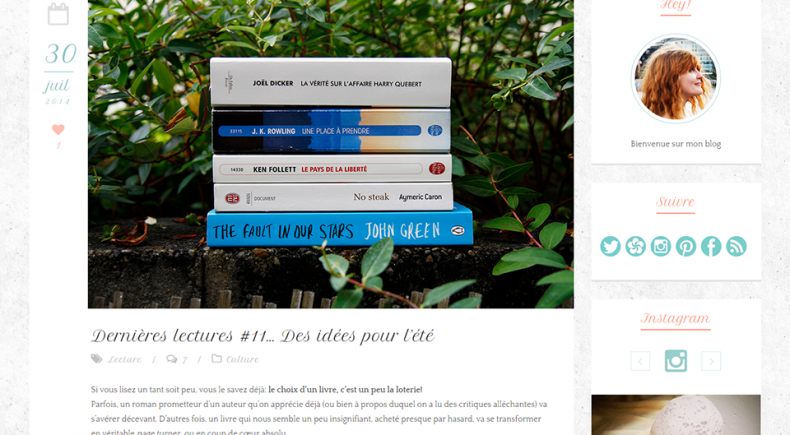Click the author's round profile photo

tap(676, 79)
